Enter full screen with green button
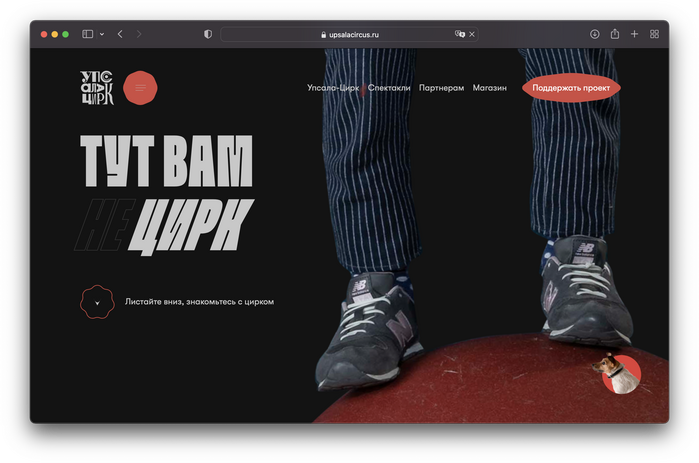Image resolution: width=699 pixels, height=463 pixels. (65, 34)
